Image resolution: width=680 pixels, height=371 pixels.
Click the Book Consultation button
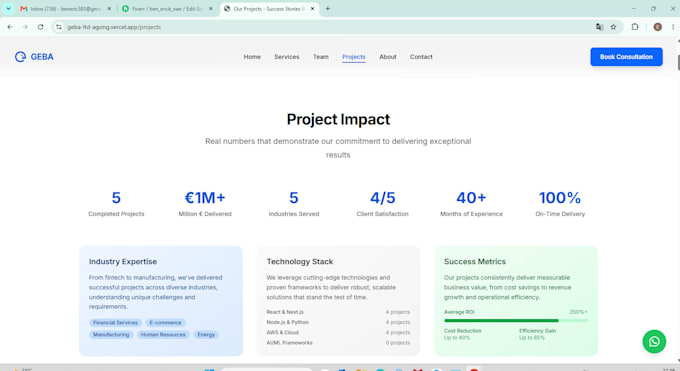pos(626,57)
